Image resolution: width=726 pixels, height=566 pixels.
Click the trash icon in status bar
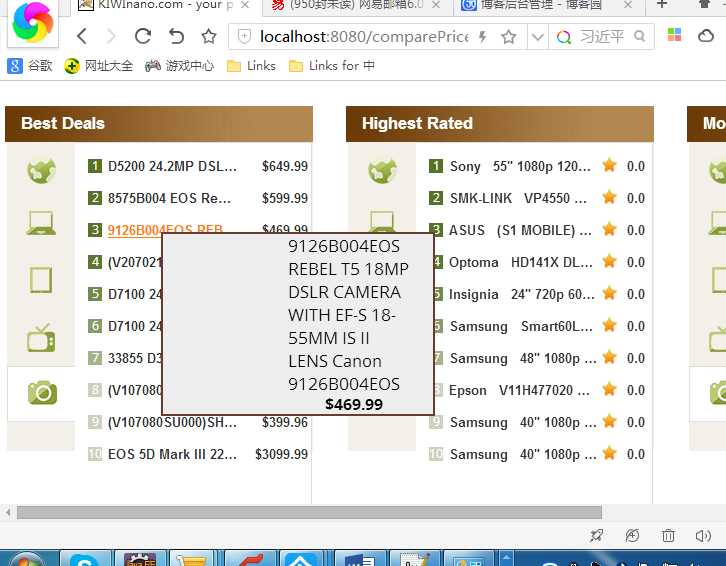click(x=668, y=536)
